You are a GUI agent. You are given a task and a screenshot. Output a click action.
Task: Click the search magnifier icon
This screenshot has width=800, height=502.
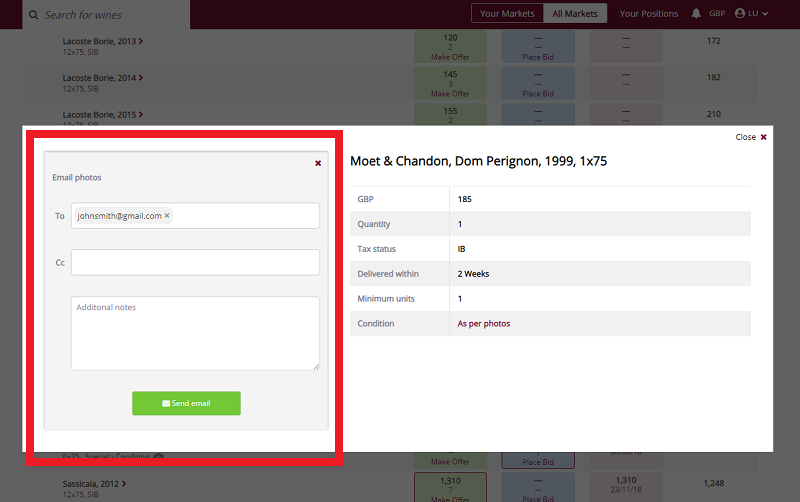(x=33, y=15)
